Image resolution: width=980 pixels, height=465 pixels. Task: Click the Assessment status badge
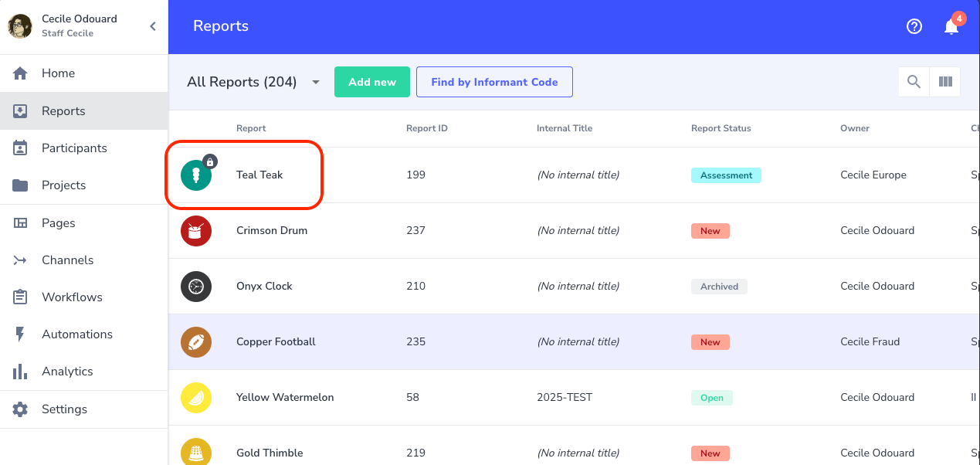(726, 175)
